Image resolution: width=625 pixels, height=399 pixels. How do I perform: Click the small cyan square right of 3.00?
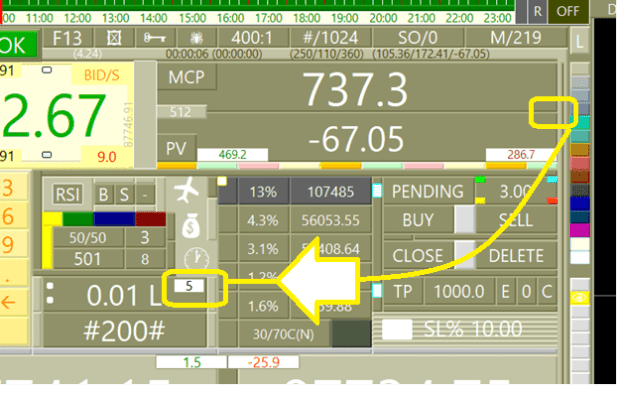tap(552, 180)
